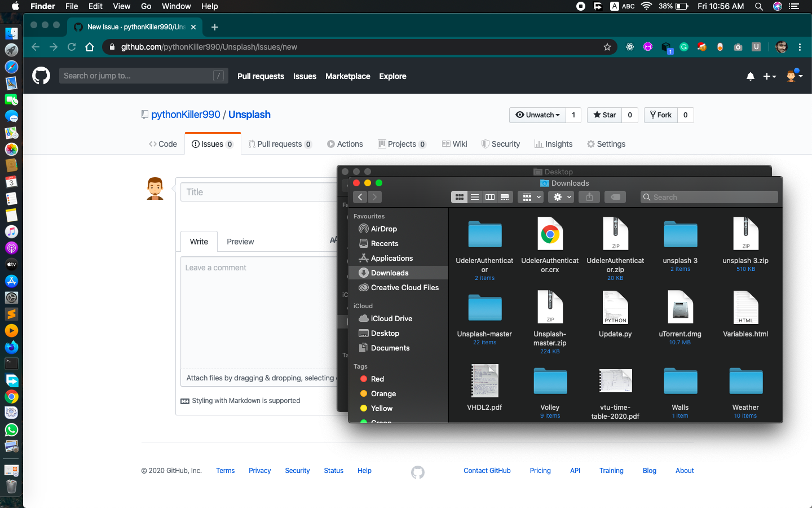Click the GitHub octocat logo in header

click(x=41, y=76)
